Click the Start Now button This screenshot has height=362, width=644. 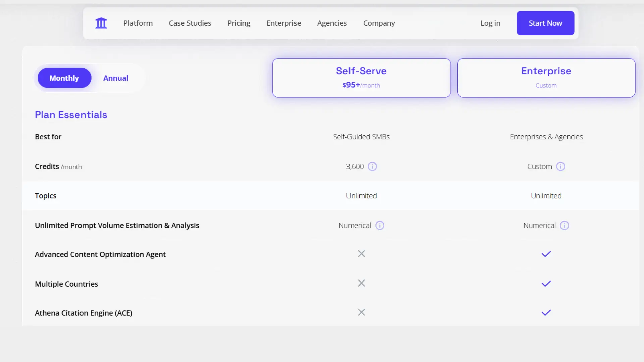[x=545, y=23]
